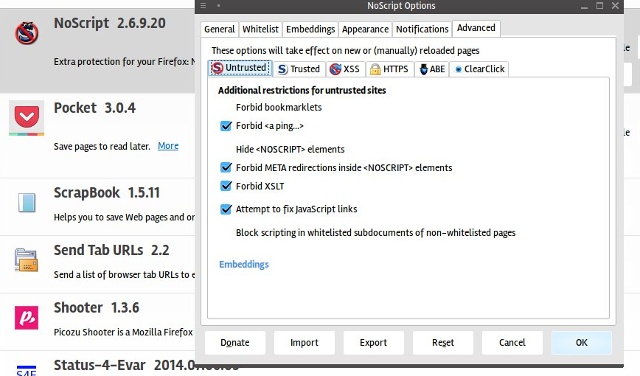Enable Forbid bookmarklets option
The height and width of the screenshot is (376, 640).
coord(279,107)
